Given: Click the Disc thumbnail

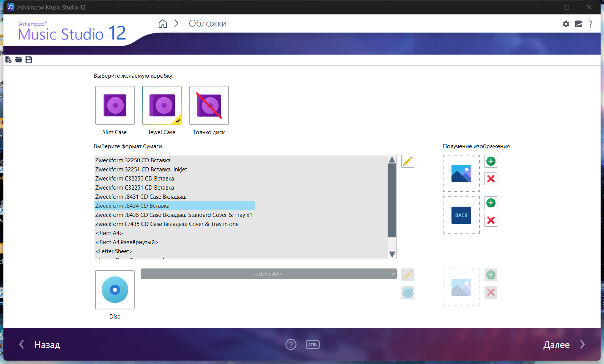Looking at the screenshot, I should coord(115,290).
